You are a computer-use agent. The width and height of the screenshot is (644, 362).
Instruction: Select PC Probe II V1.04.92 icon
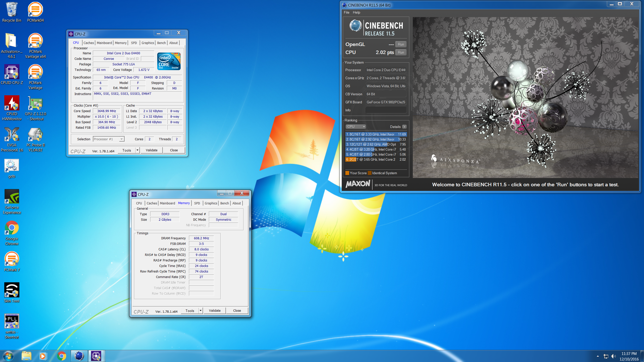[x=35, y=140]
